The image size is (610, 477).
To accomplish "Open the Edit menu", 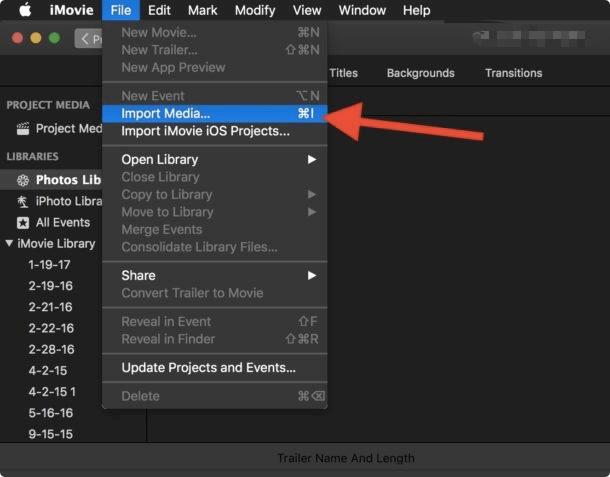I will (159, 11).
